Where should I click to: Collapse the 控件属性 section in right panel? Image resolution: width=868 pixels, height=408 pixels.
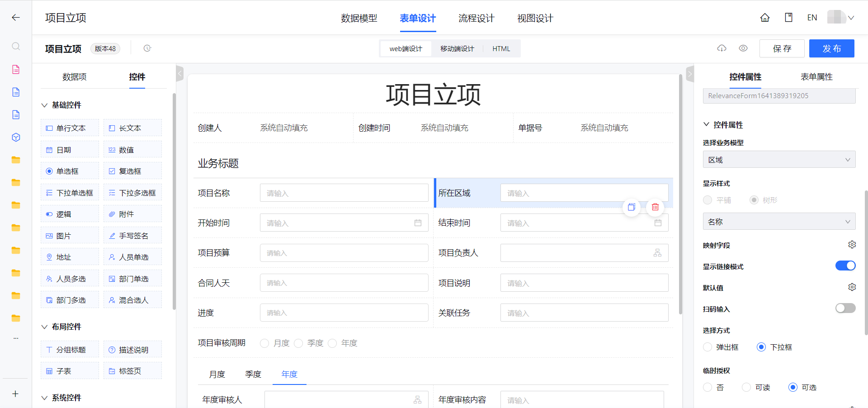(707, 124)
